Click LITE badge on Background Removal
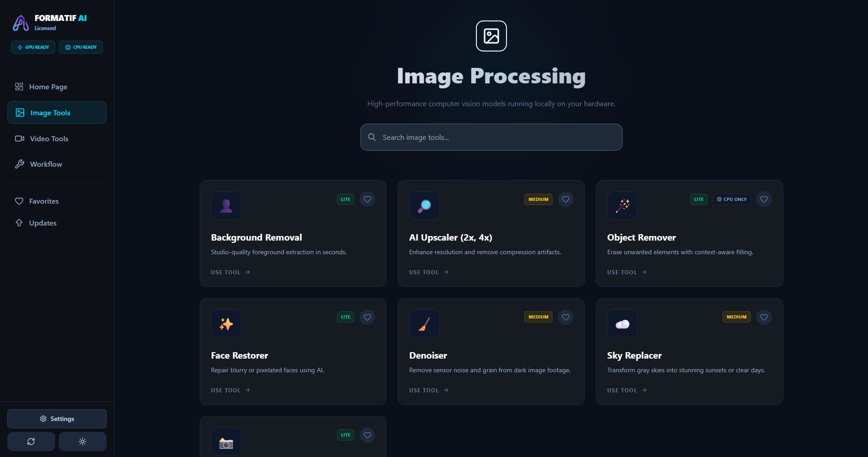The width and height of the screenshot is (868, 457). 346,199
